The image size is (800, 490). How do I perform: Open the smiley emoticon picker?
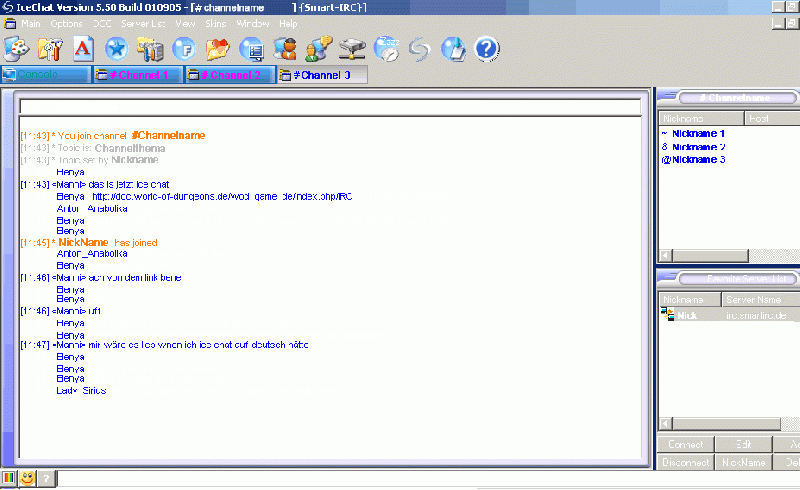pos(28,479)
